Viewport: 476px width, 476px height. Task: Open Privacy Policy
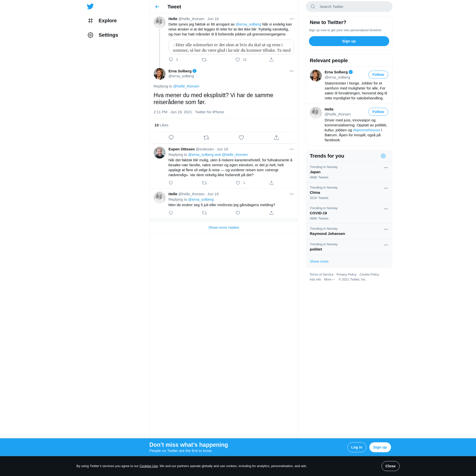346,275
